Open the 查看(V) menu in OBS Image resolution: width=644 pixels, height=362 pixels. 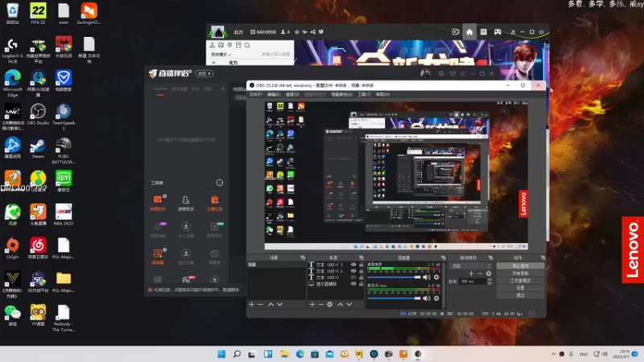[292, 94]
